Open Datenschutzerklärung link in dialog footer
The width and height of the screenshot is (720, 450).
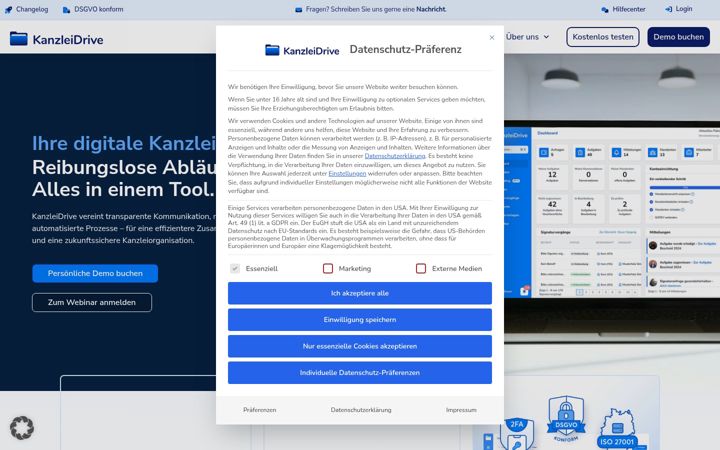tap(361, 410)
